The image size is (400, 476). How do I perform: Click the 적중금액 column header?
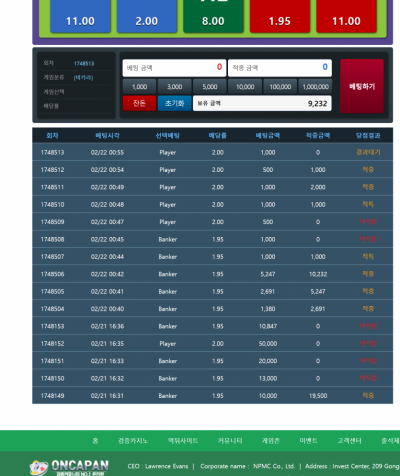pyautogui.click(x=318, y=136)
